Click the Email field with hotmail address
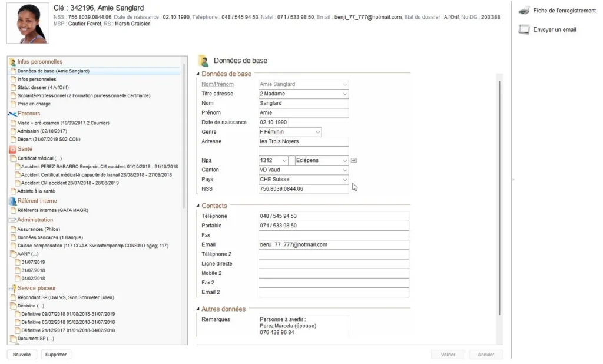603x364 pixels. click(334, 244)
